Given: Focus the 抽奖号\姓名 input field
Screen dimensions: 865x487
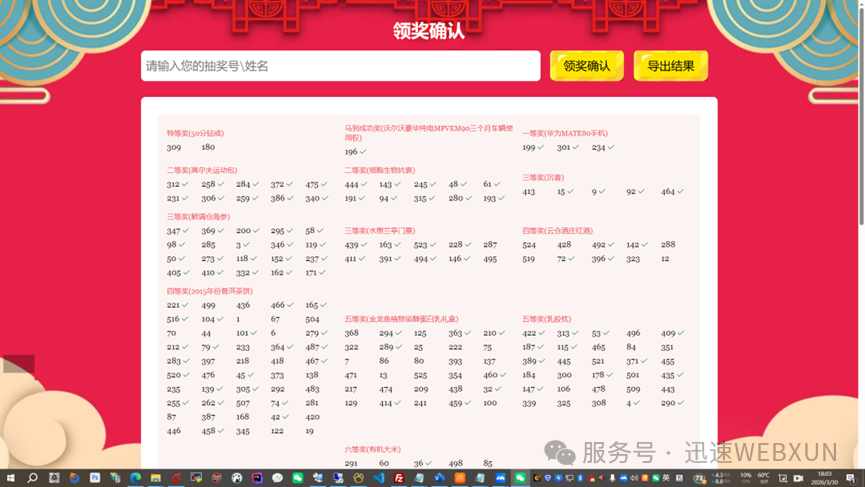Looking at the screenshot, I should (340, 66).
